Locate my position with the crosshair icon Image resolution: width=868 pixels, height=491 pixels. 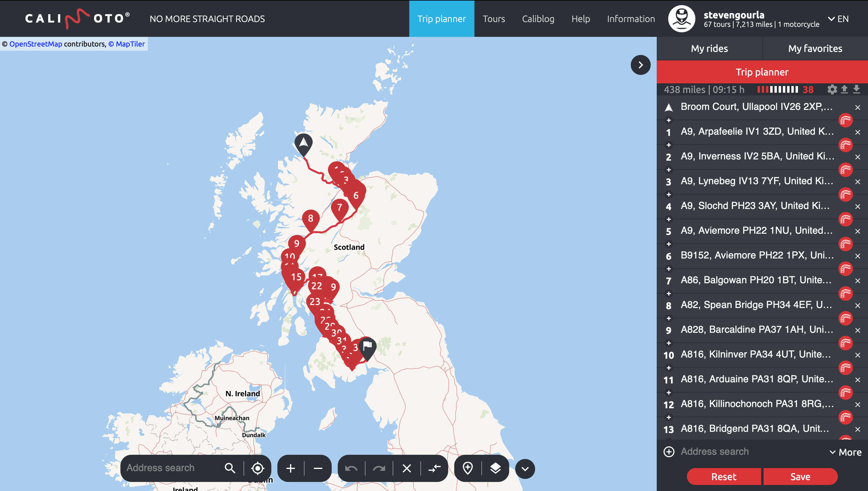click(257, 468)
